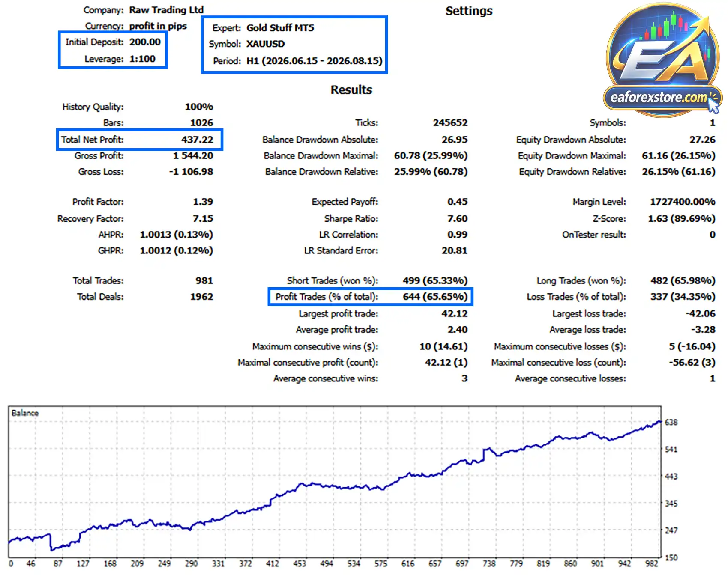Click the AHPR value "1.0013 (0.13%)"
728x581 pixels.
click(x=176, y=235)
